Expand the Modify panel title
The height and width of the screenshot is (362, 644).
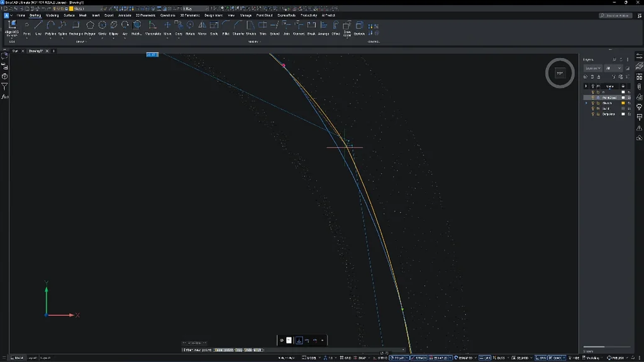(x=253, y=42)
